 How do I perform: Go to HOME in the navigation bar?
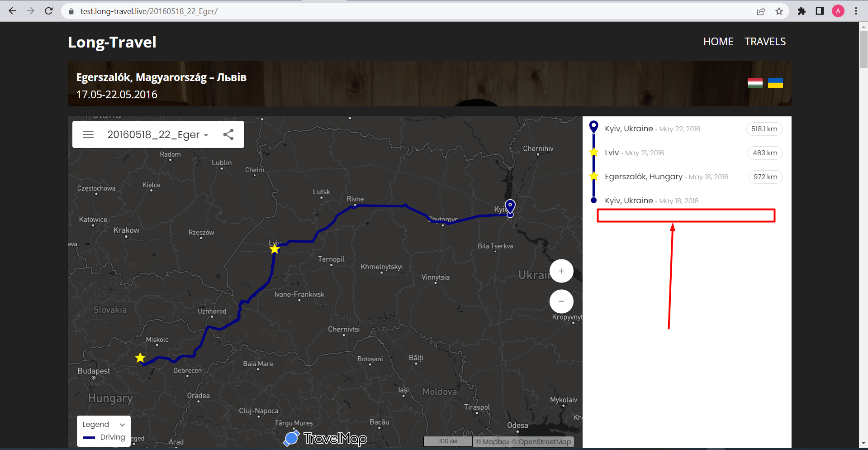pos(718,41)
